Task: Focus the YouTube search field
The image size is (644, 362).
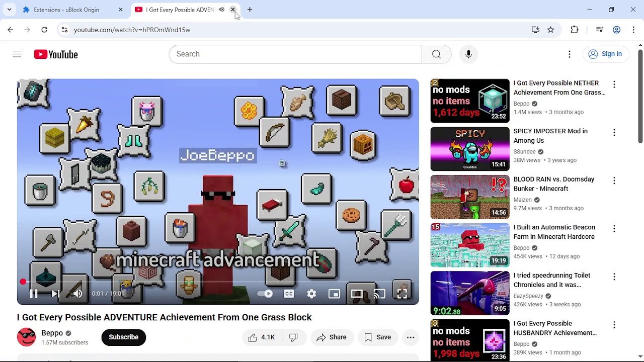Action: click(x=295, y=54)
